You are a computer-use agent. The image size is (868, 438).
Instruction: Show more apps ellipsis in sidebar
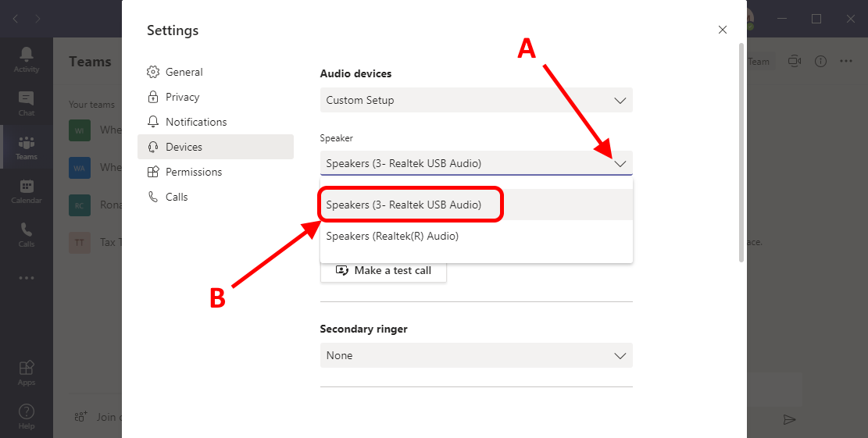tap(26, 278)
